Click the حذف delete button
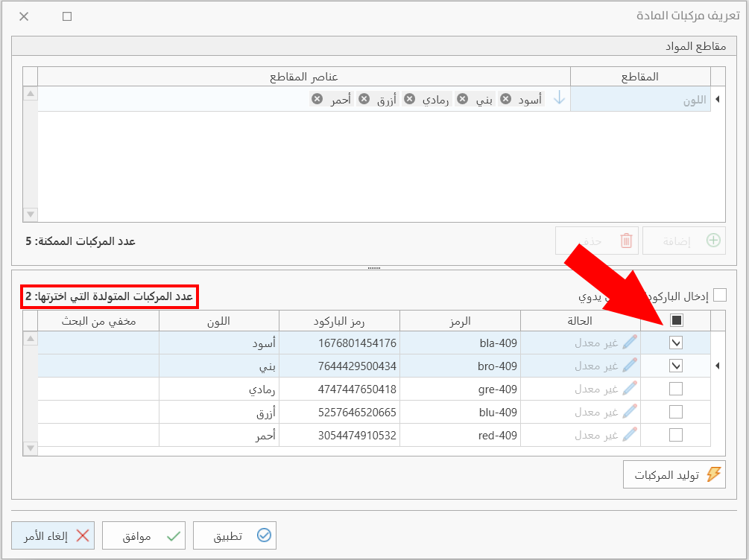 (x=597, y=241)
